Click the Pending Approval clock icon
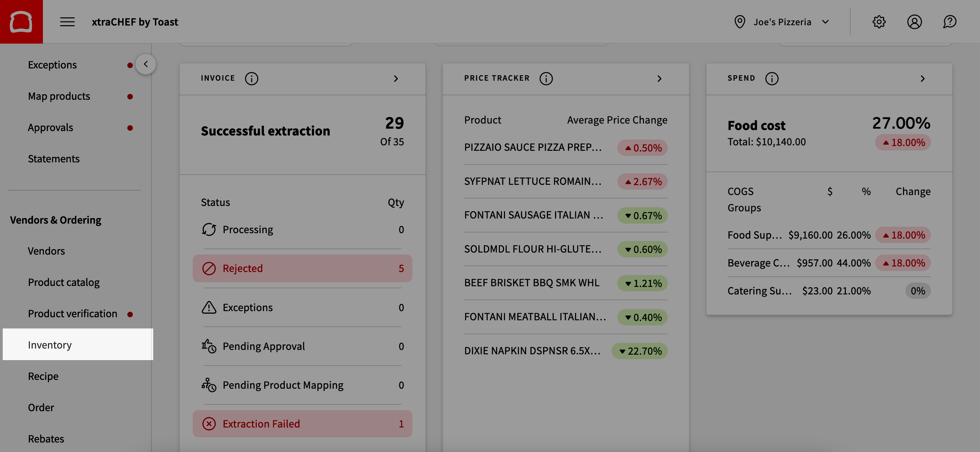This screenshot has width=980, height=452. point(208,346)
